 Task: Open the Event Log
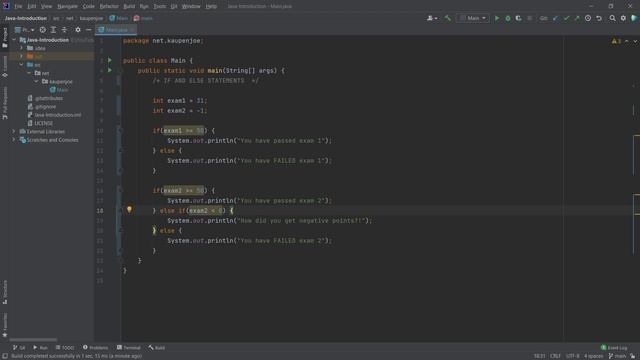pos(614,348)
